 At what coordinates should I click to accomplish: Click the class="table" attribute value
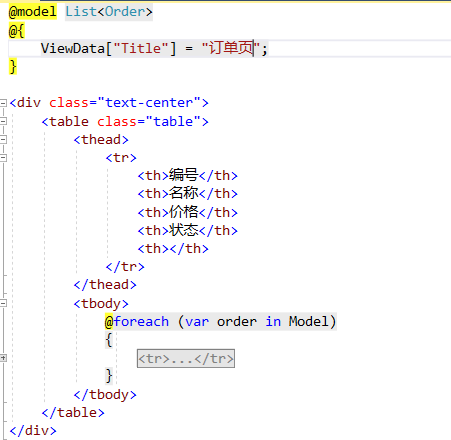pos(173,121)
